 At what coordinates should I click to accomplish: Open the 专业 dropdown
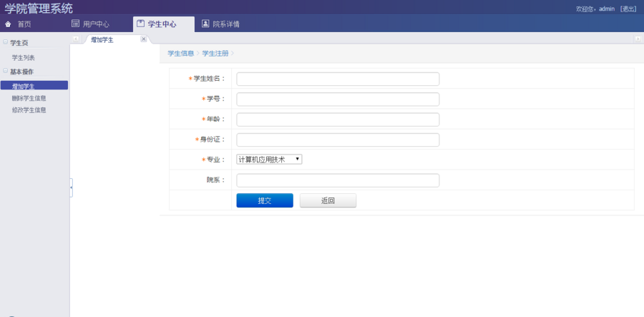(x=269, y=160)
